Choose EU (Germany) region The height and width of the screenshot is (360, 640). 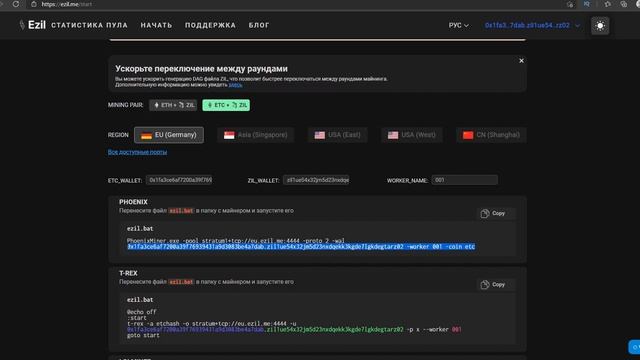(169, 135)
